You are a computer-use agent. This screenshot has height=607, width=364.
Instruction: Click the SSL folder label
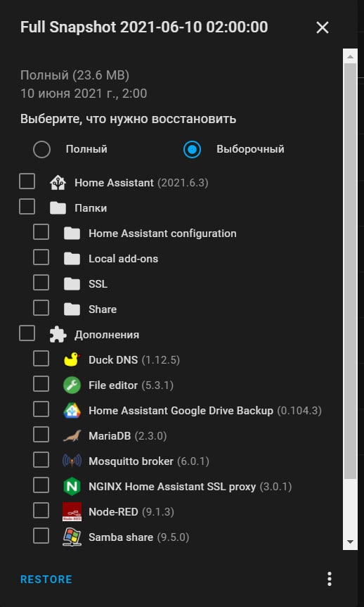(x=98, y=284)
